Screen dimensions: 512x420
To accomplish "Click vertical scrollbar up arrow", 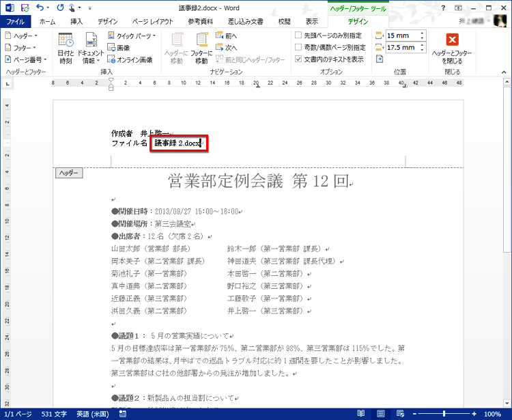I will tap(507, 82).
